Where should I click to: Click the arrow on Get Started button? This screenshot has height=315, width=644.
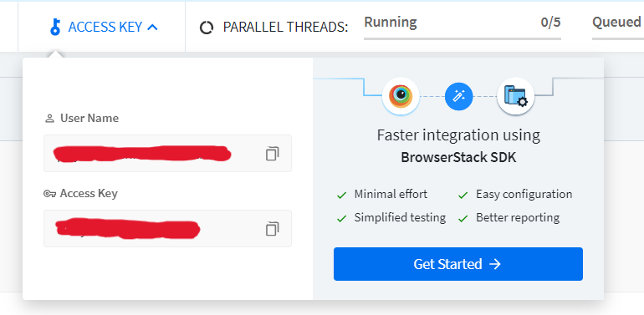pos(495,264)
